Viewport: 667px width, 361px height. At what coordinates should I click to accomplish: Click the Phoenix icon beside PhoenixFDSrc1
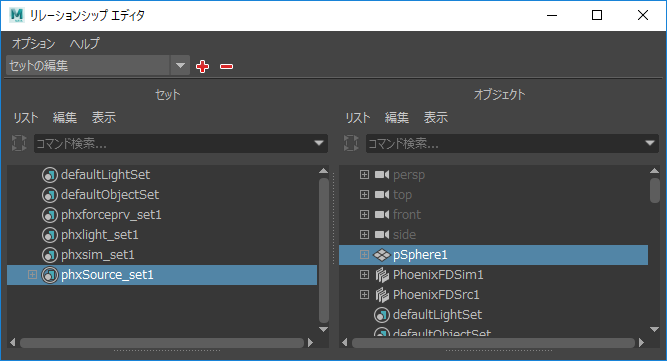coord(382,295)
